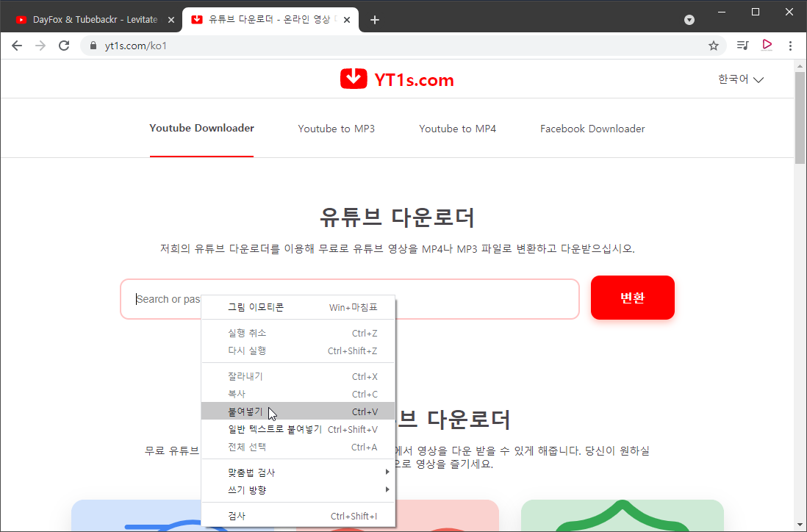Expand 맞춤법 검사 submenu

pos(298,472)
